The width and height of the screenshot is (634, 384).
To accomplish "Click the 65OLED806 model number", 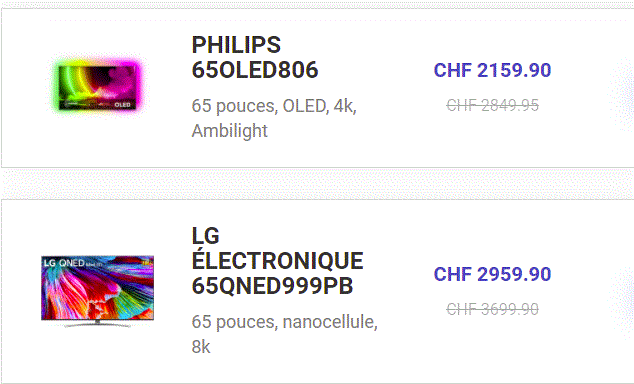I will (x=255, y=70).
